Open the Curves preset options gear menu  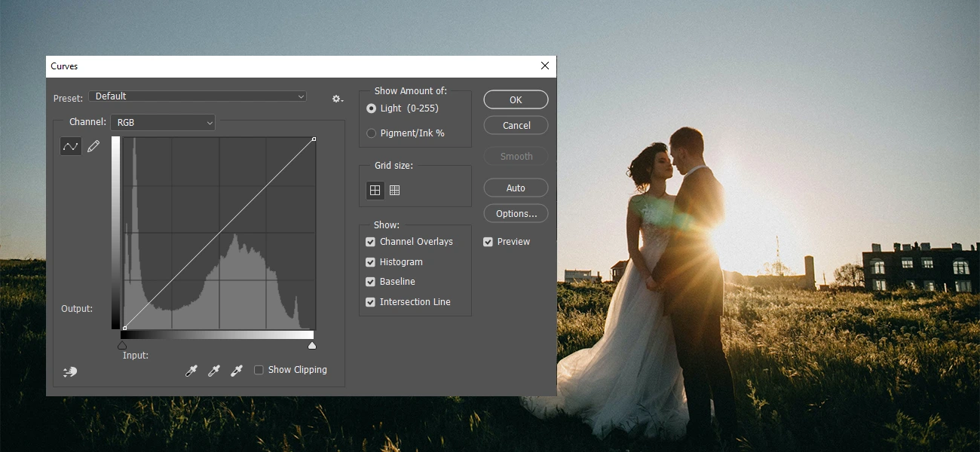[x=337, y=98]
